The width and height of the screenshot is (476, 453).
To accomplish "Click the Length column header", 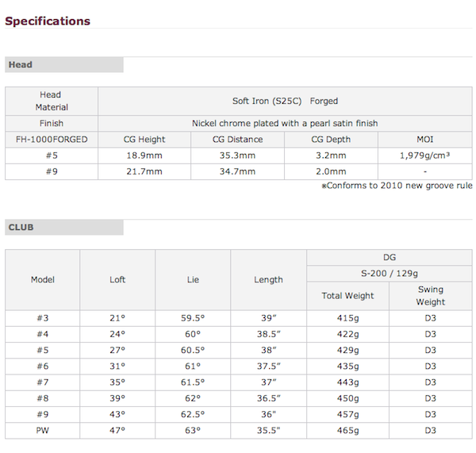I will [268, 279].
